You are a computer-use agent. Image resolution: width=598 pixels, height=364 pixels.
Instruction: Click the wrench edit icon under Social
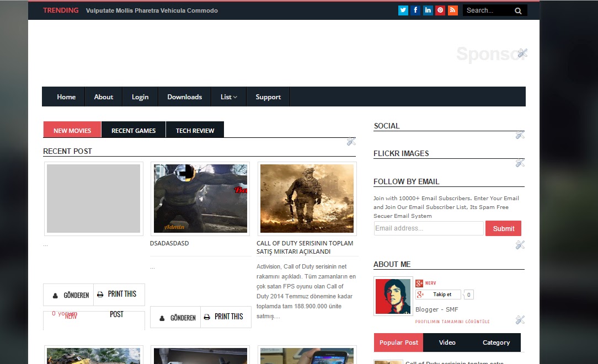coord(520,135)
